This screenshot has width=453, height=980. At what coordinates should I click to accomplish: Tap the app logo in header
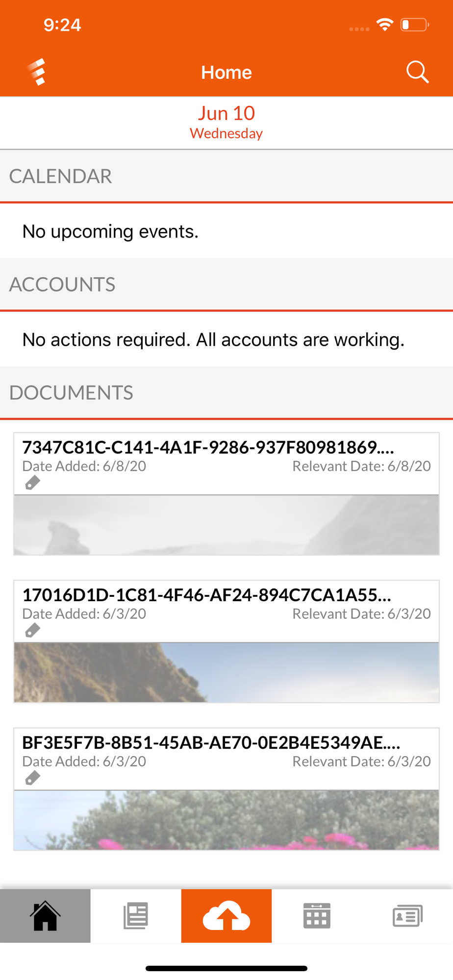tap(37, 72)
